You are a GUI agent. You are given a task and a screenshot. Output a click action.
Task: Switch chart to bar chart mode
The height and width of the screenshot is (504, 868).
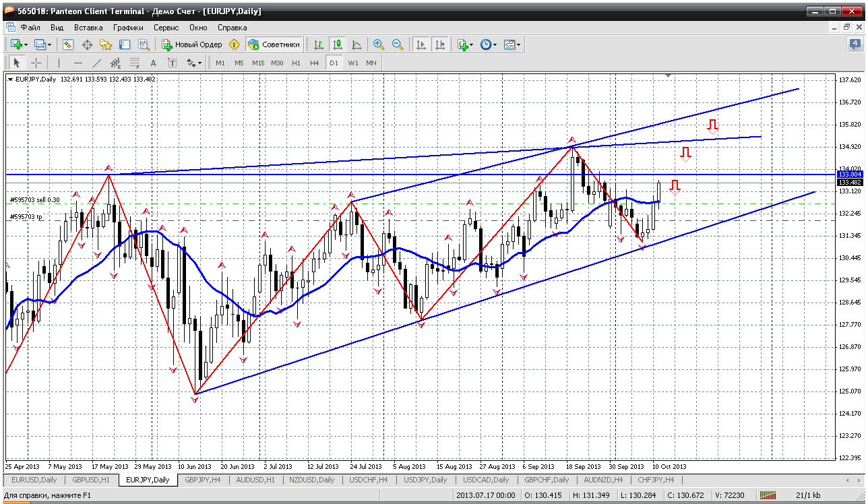(x=319, y=44)
